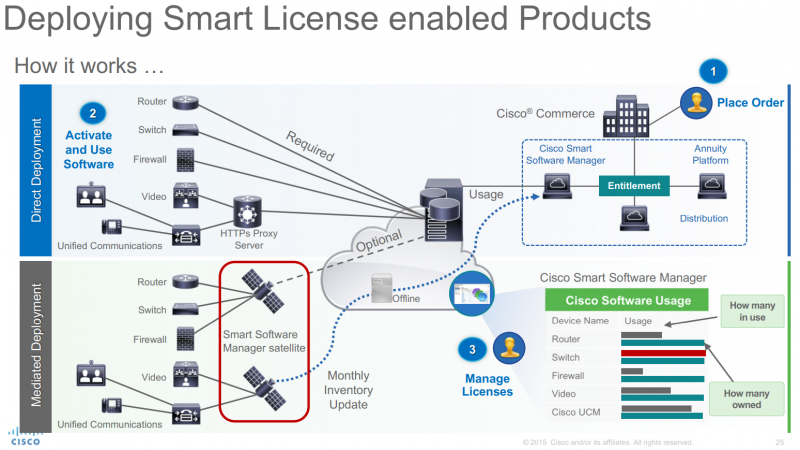Select the HTTPs Proxy Server icon
This screenshot has width=800, height=450.
pyautogui.click(x=247, y=211)
